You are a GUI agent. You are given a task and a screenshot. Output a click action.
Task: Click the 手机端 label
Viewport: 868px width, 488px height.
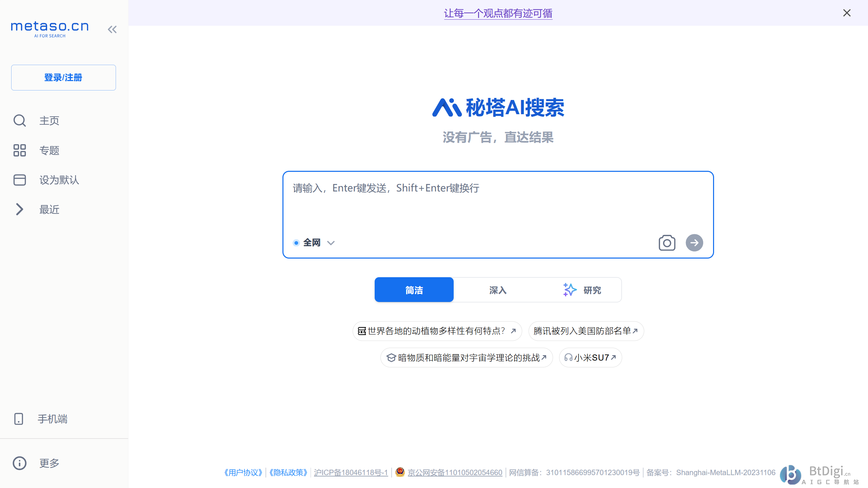point(53,419)
